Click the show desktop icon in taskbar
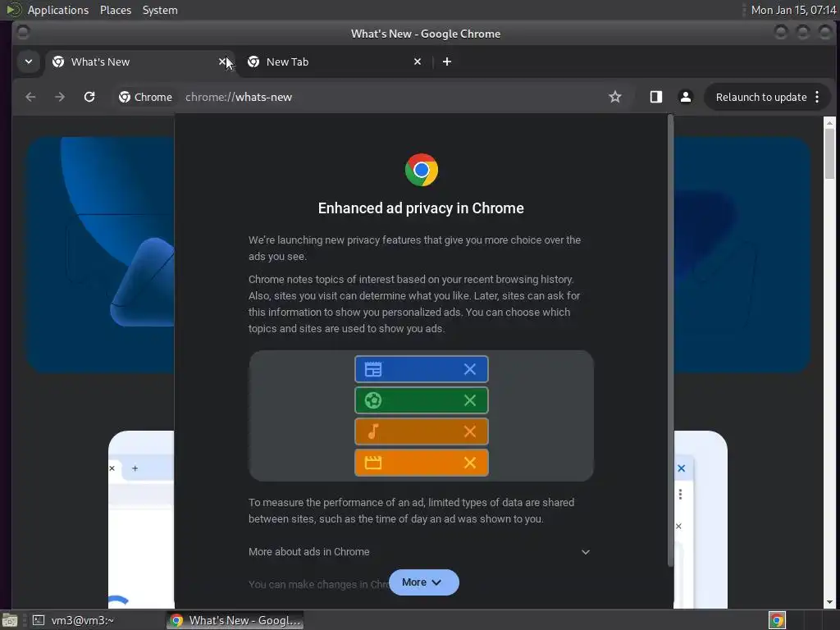Image resolution: width=840 pixels, height=630 pixels. (10, 620)
